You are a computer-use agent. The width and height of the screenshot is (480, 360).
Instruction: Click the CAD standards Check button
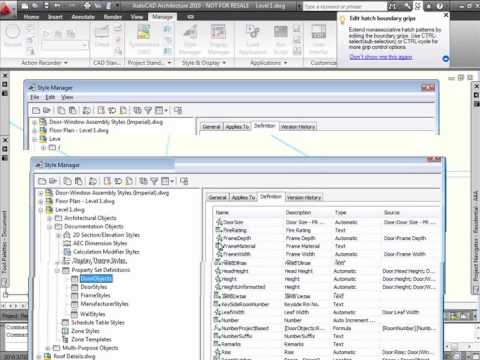click(x=102, y=37)
